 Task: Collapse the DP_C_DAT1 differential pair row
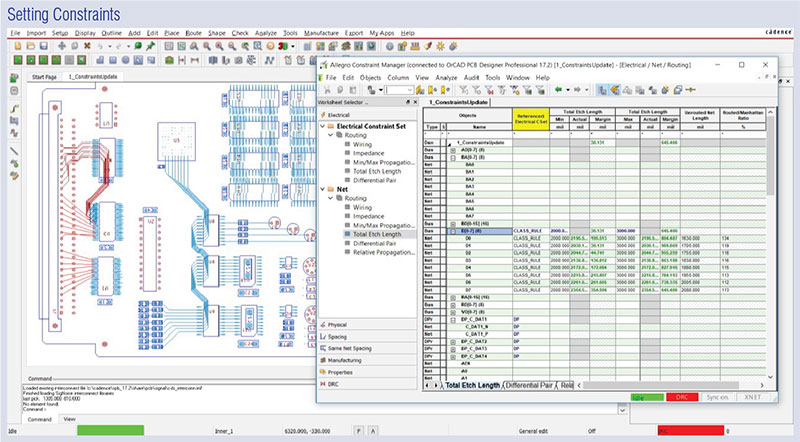[453, 320]
